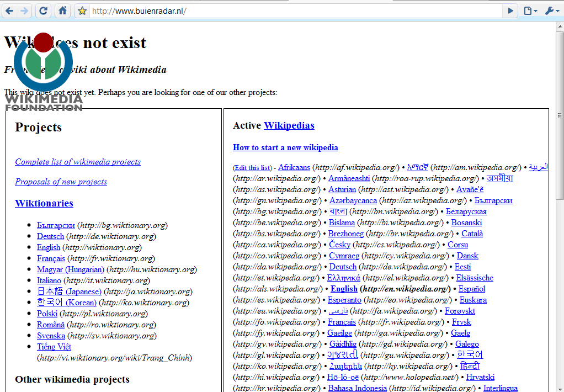Bookmark this page with the star icon
This screenshot has width=564, height=392.
[x=82, y=11]
